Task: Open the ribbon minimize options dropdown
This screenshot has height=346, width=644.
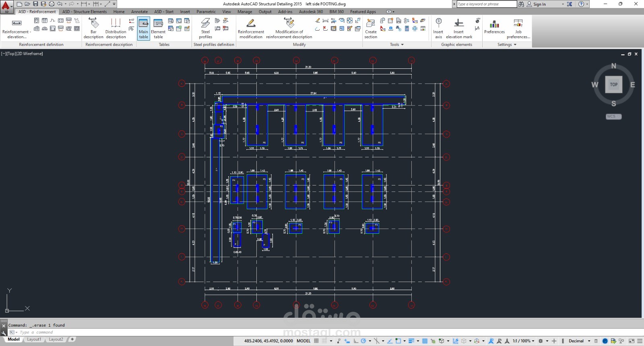Action: [390, 12]
